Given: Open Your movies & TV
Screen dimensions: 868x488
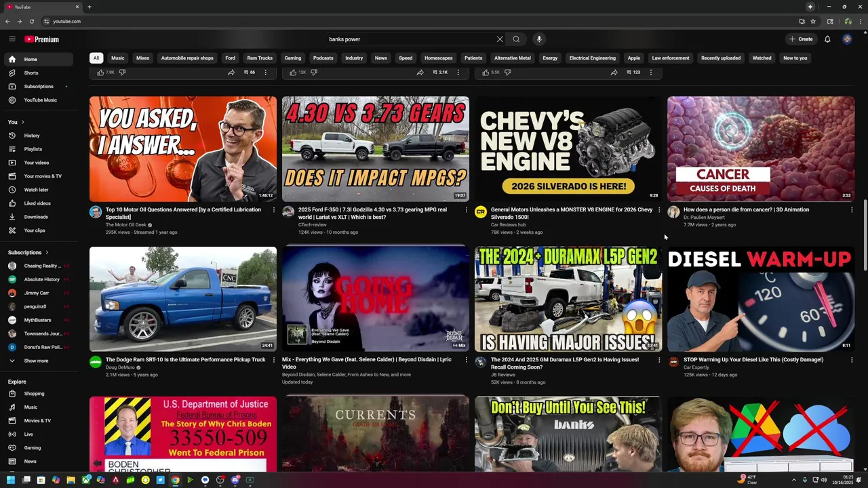Looking at the screenshot, I should point(38,176).
